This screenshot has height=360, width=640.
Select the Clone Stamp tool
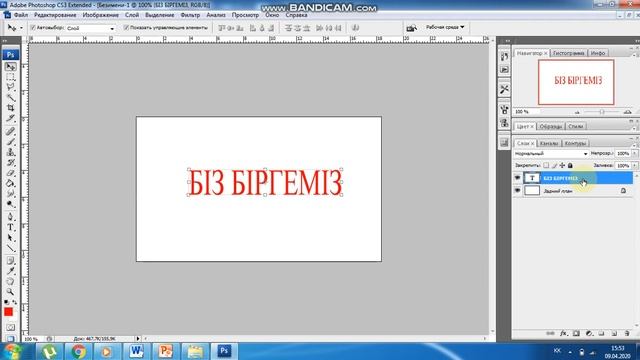(11, 152)
